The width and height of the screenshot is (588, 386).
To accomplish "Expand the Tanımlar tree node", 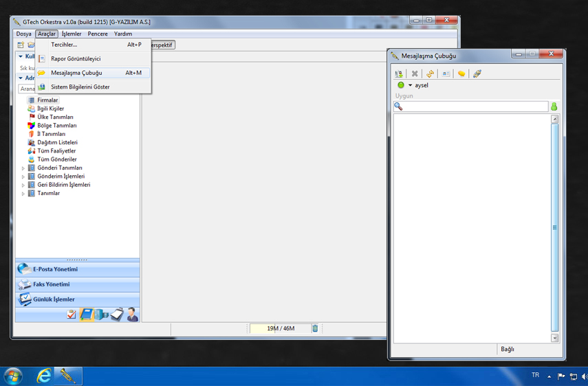I will (x=23, y=194).
